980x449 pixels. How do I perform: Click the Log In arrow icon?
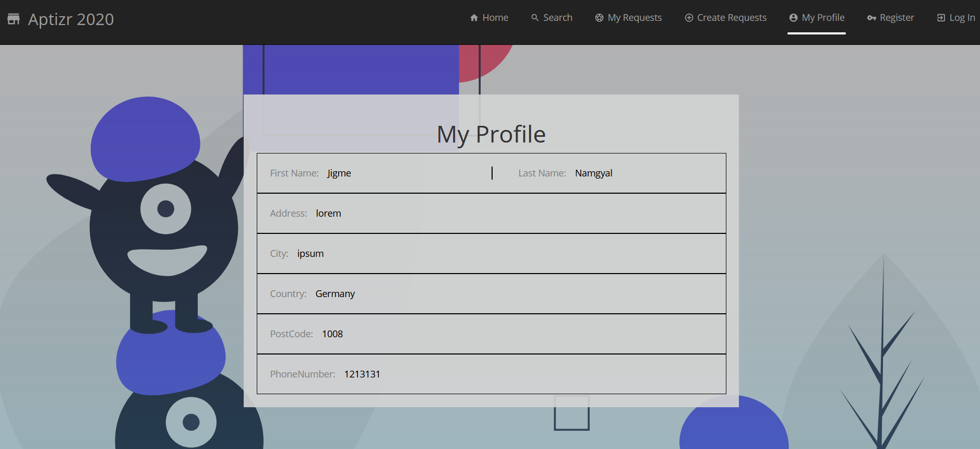click(x=941, y=18)
